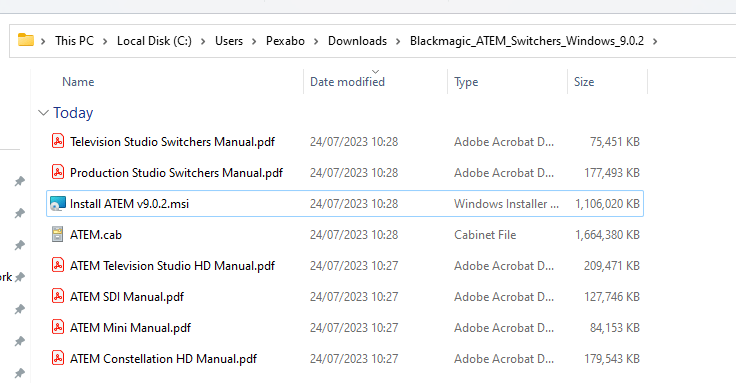
Task: Sort files by the Size column header
Action: (x=584, y=82)
